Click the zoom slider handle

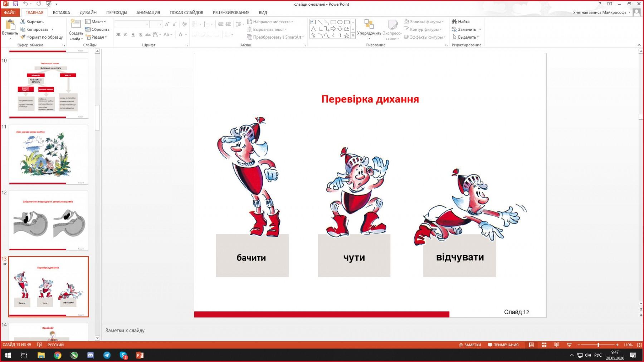pos(598,345)
